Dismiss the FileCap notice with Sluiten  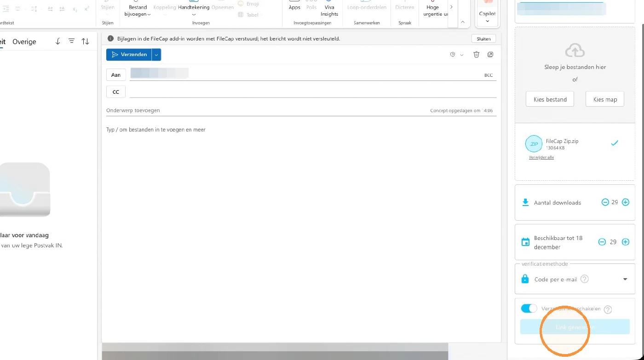point(483,39)
